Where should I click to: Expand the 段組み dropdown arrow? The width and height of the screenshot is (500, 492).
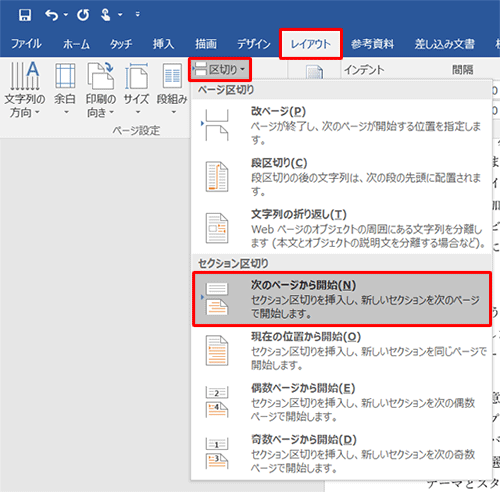tap(174, 112)
